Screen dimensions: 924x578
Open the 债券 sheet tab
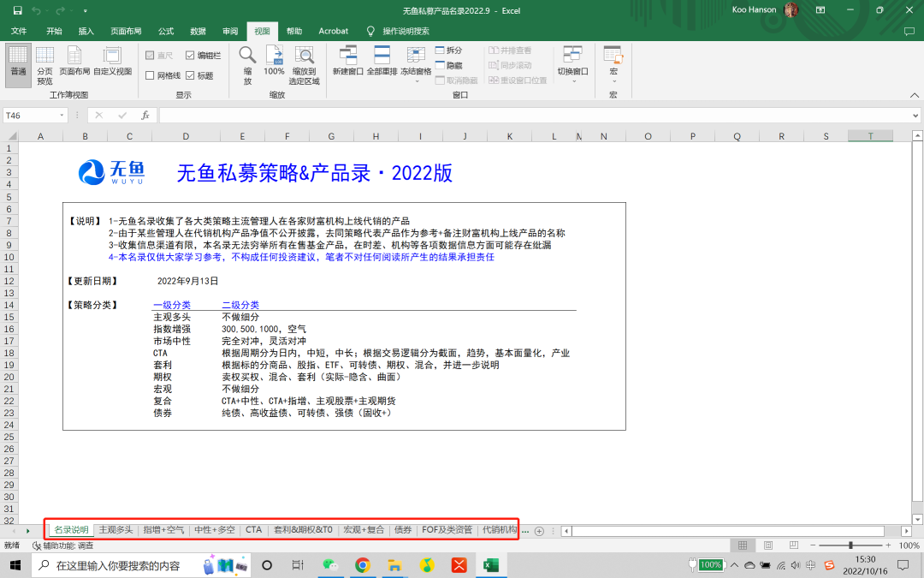click(403, 530)
